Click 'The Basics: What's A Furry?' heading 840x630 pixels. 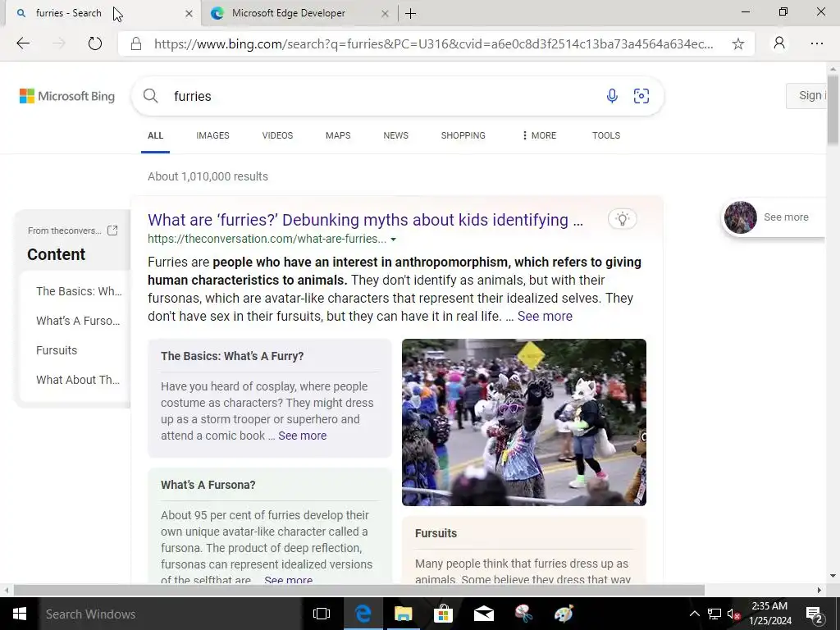(x=232, y=356)
